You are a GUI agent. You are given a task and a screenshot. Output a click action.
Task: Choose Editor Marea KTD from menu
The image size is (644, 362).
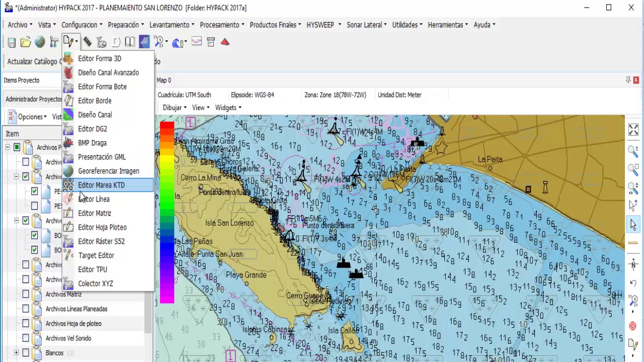coord(108,185)
